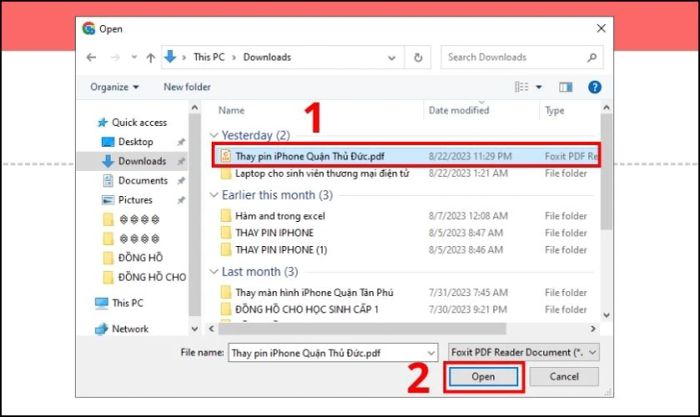
Task: Select Laptop cho sinh viên thương mại điện tử folder
Action: [x=321, y=173]
